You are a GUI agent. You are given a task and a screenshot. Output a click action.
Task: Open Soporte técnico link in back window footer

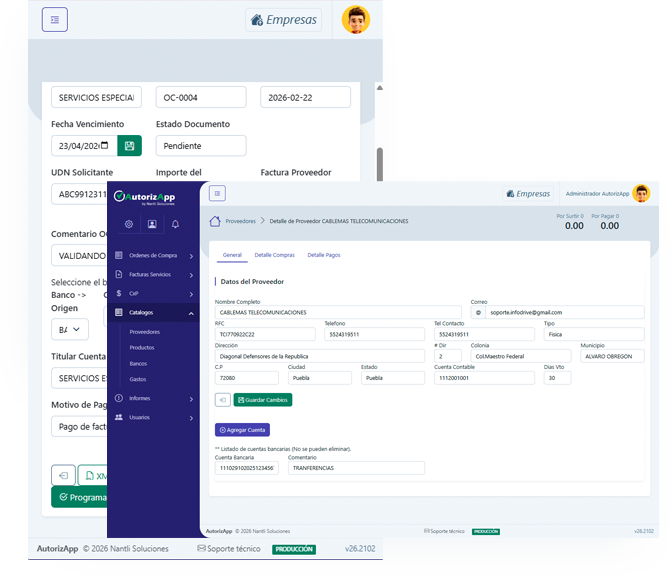(229, 549)
